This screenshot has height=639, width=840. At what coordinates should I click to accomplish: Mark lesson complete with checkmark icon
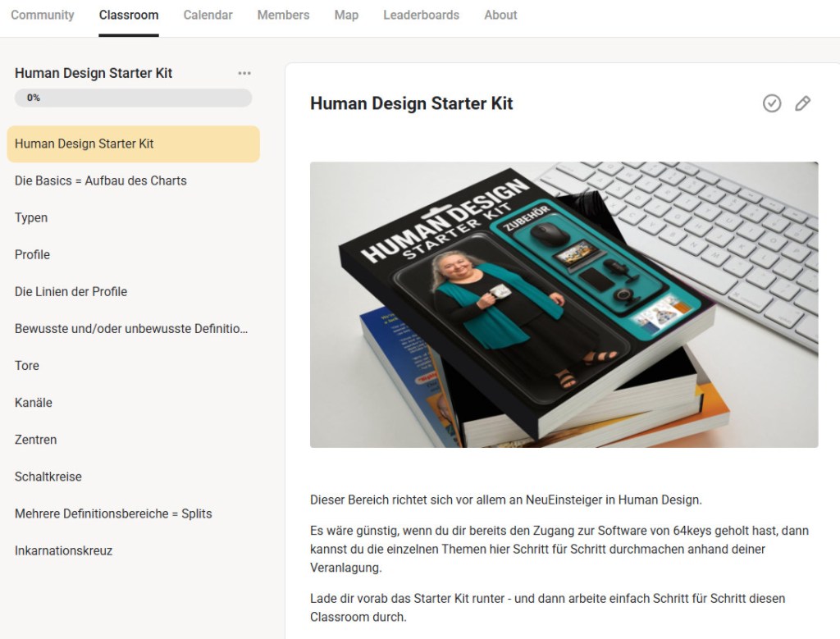[771, 103]
